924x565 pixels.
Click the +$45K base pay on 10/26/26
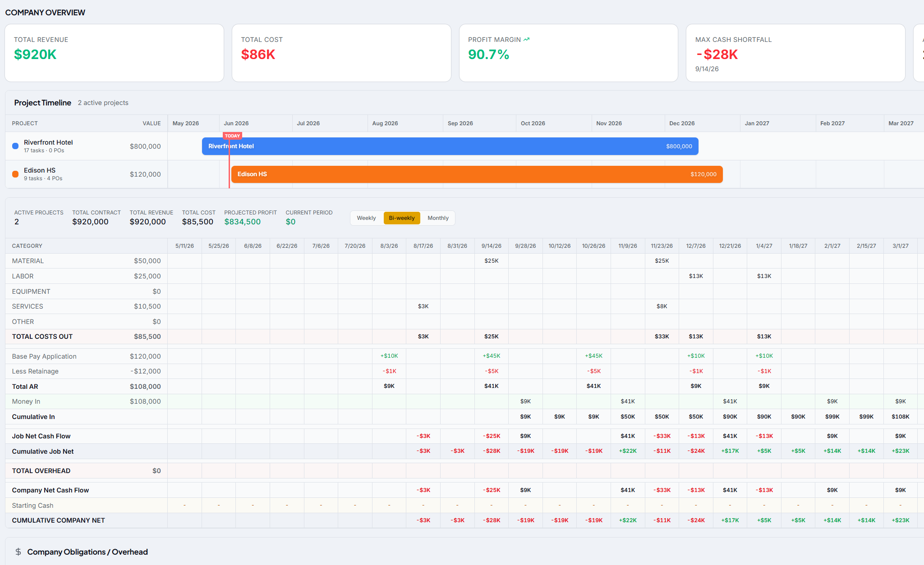(593, 356)
